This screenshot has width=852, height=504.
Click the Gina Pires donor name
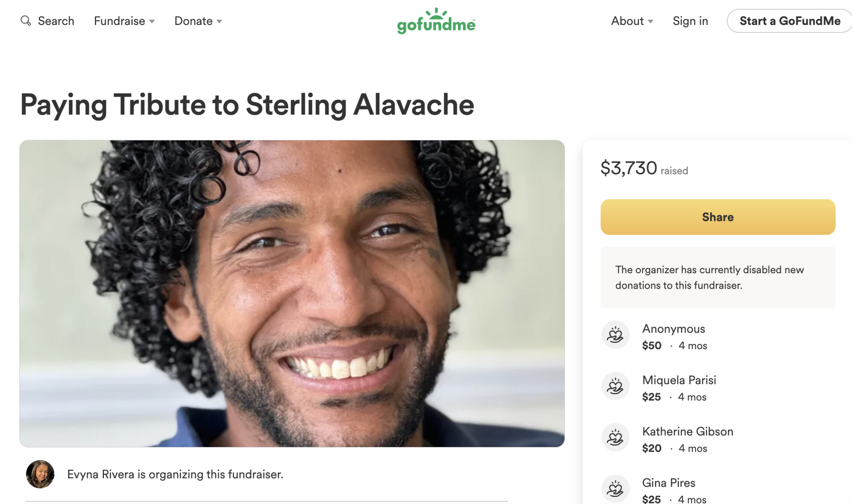pyautogui.click(x=669, y=483)
